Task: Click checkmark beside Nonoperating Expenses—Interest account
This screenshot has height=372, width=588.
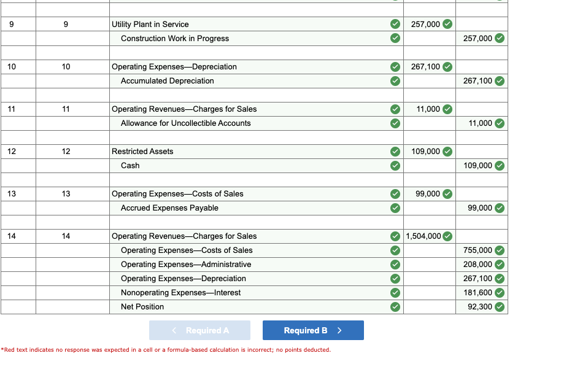Action: click(x=395, y=292)
